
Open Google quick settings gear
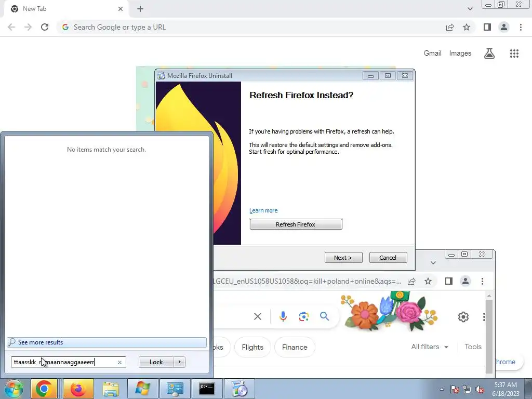pyautogui.click(x=463, y=317)
